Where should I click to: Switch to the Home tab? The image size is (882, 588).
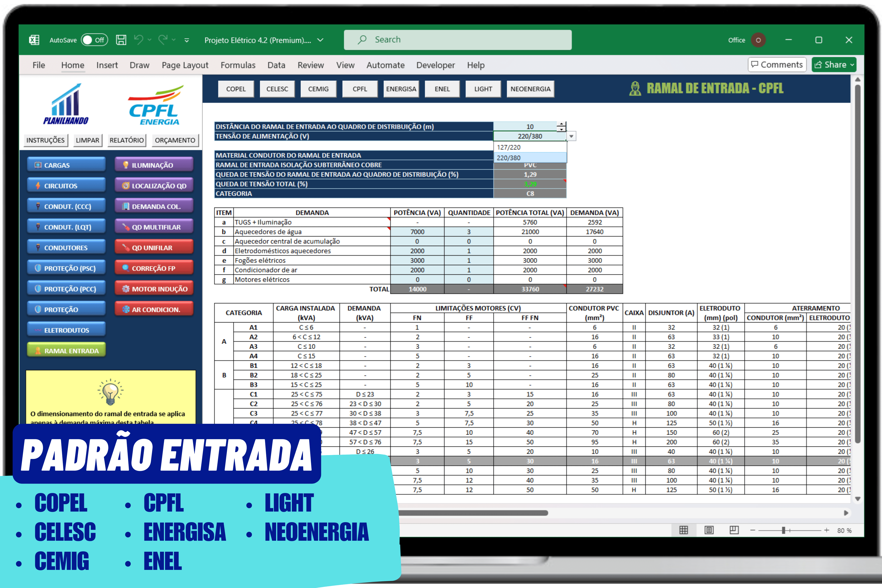73,65
